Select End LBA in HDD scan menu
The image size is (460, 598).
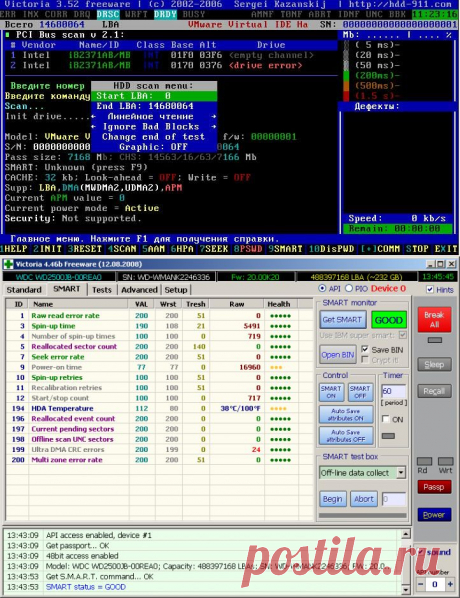click(154, 106)
